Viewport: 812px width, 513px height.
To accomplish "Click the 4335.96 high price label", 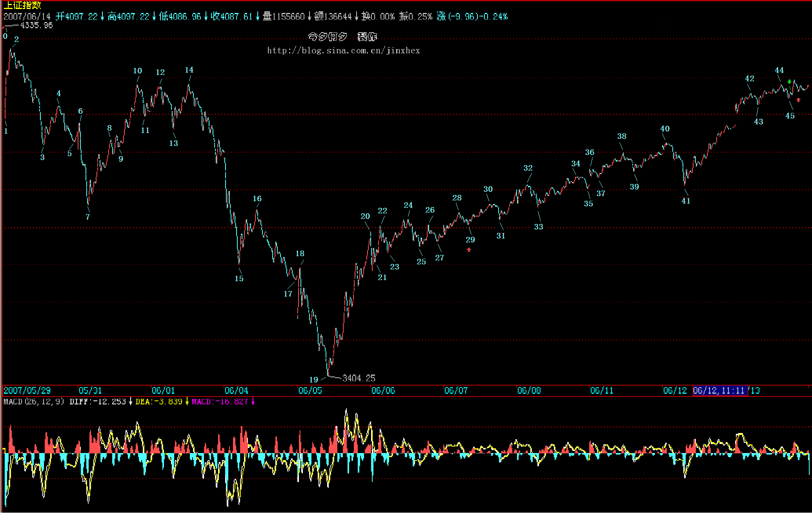I will coord(36,25).
